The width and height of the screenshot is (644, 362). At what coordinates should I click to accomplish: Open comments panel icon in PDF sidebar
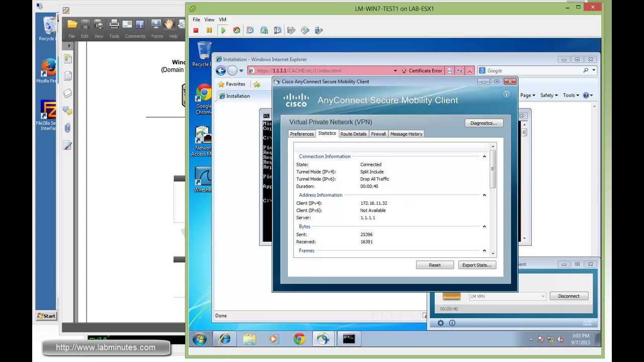coord(67,110)
